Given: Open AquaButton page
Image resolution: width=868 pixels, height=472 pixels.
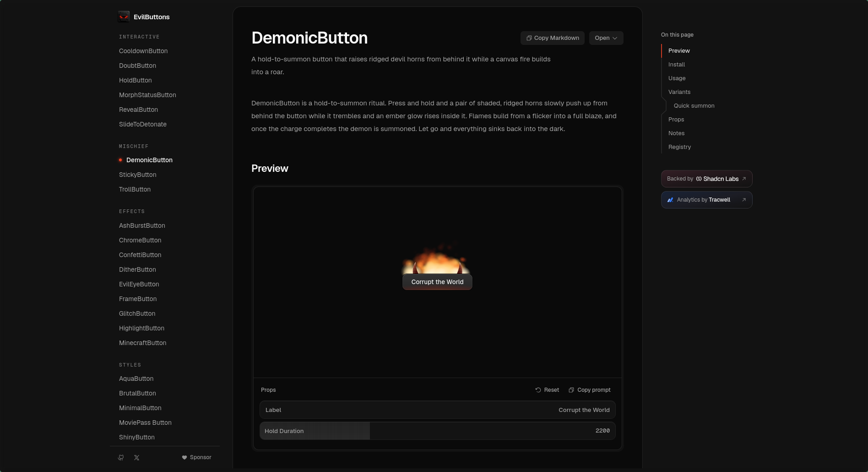Looking at the screenshot, I should click(x=136, y=379).
